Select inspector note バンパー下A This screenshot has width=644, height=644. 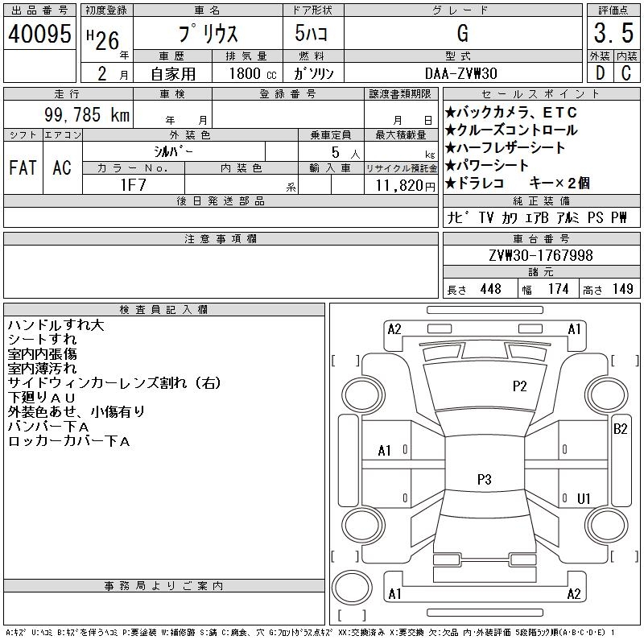click(48, 427)
